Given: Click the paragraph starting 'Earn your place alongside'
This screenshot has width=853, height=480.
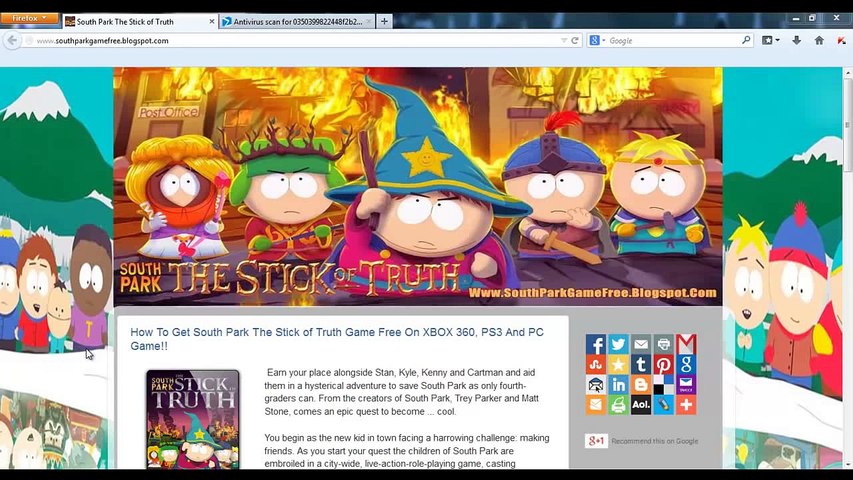Looking at the screenshot, I should point(401,392).
